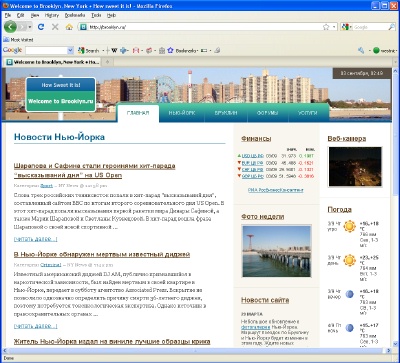This screenshot has width=400, height=363.
Task: Click the Google Toolbar Bookmarks star icon
Action: coord(171,50)
